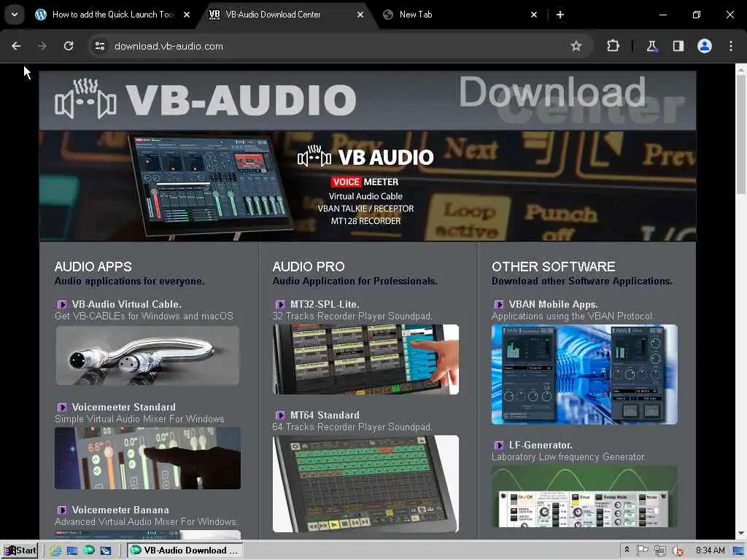Click the Voicemeeter Standard mixer thumbnail
747x560 pixels.
point(147,458)
